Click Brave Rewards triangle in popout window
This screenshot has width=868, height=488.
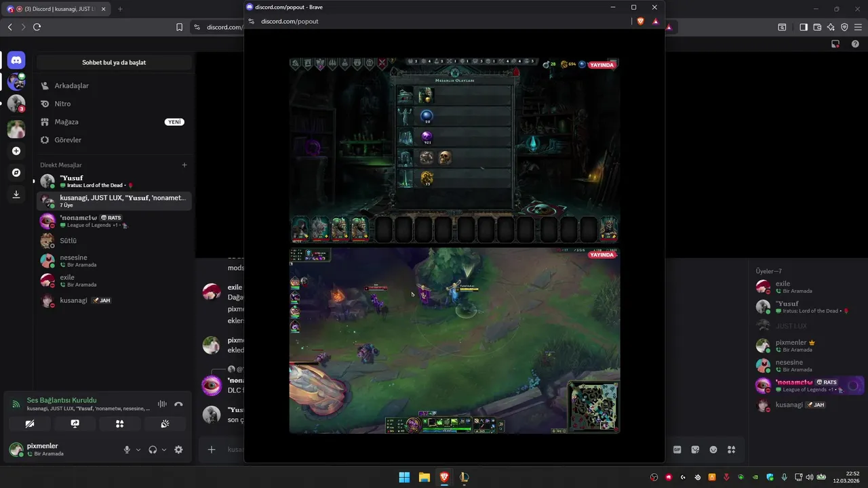pos(656,21)
